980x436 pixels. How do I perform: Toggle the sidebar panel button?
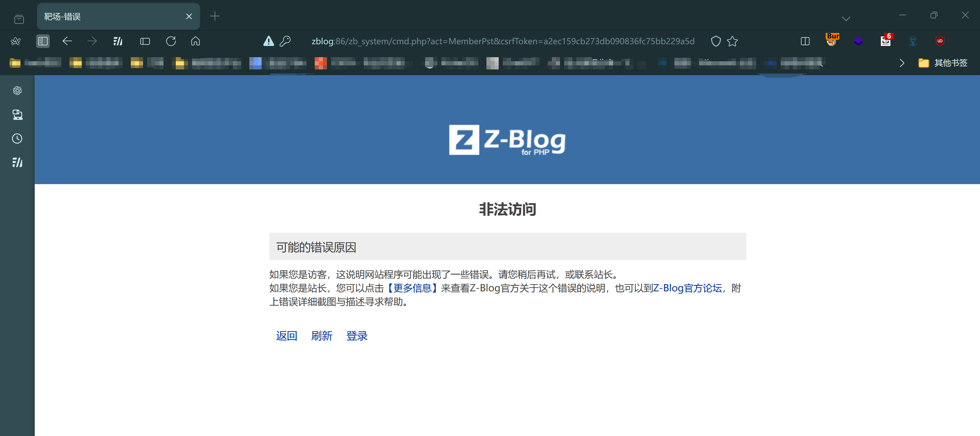click(x=43, y=41)
